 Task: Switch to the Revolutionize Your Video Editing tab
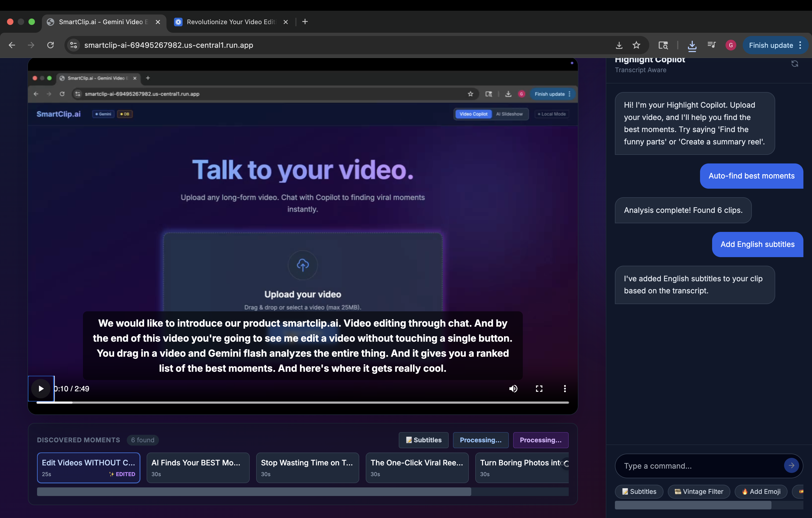pyautogui.click(x=231, y=22)
